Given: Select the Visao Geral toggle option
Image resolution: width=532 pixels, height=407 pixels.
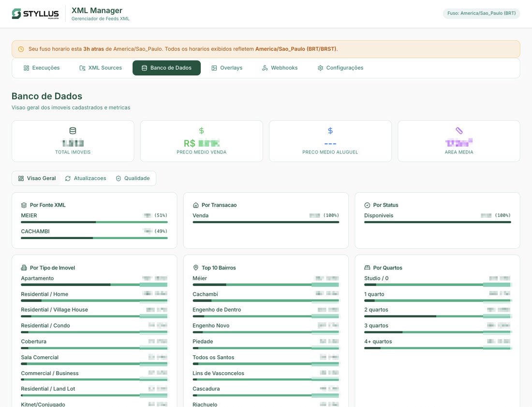Looking at the screenshot, I should click(x=36, y=178).
